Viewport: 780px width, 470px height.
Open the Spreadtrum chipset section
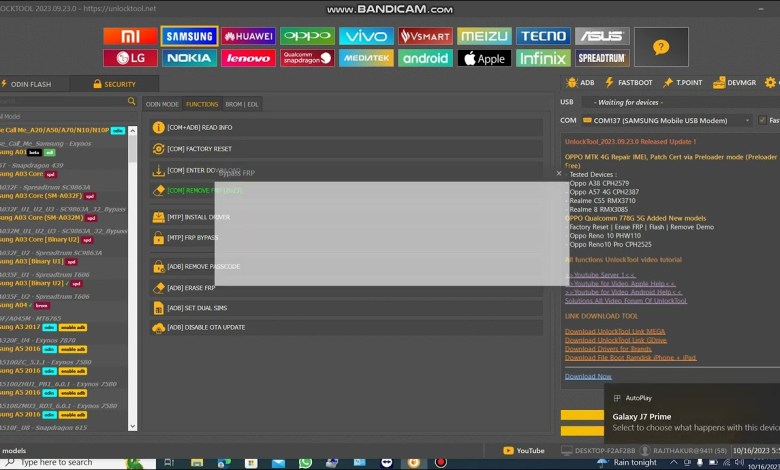pyautogui.click(x=602, y=58)
